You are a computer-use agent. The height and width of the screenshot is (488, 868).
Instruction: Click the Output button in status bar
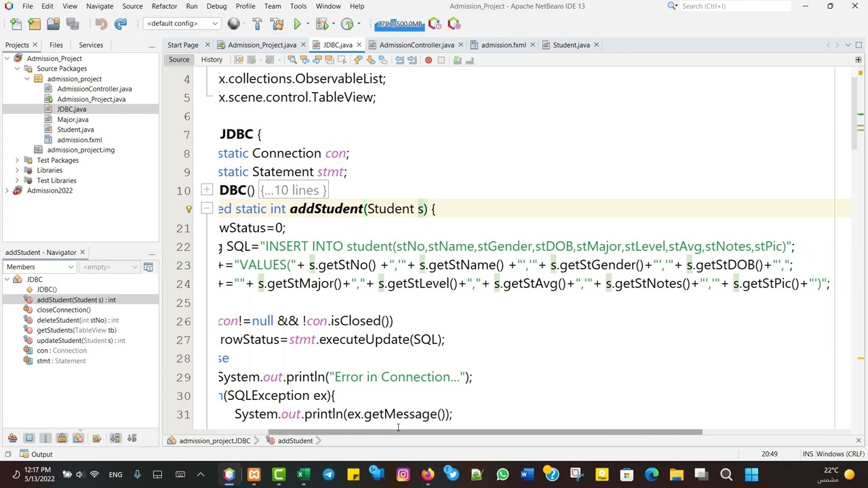click(x=37, y=454)
